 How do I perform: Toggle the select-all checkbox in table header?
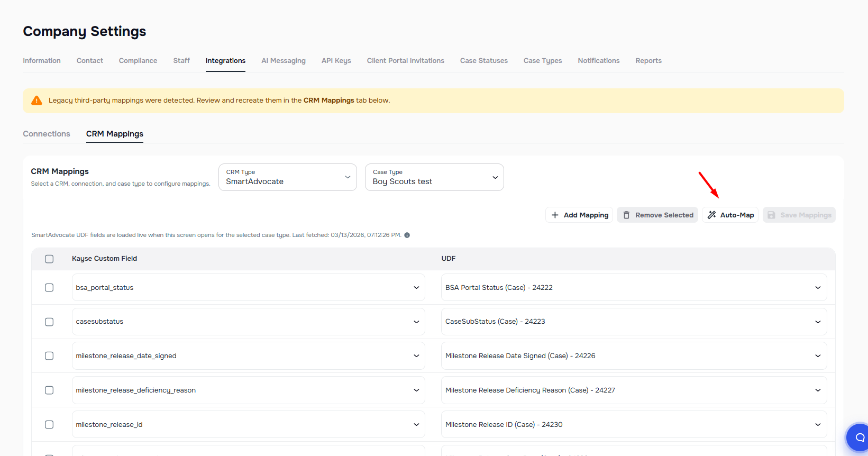pos(49,259)
